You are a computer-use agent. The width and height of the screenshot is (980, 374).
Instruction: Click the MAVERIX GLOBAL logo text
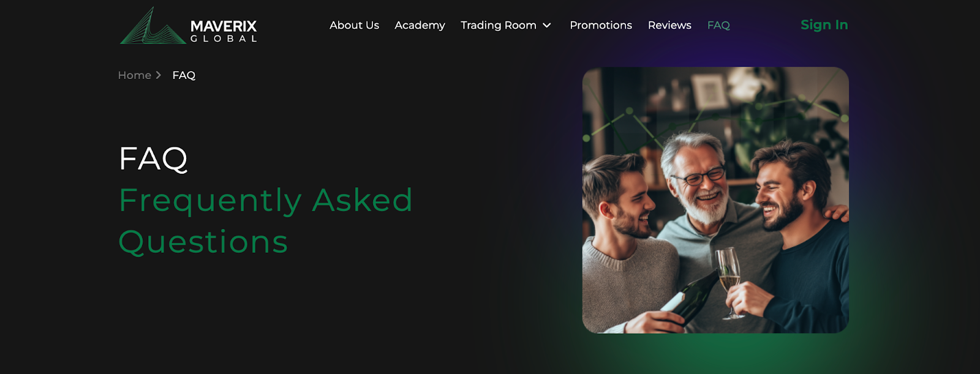(224, 31)
